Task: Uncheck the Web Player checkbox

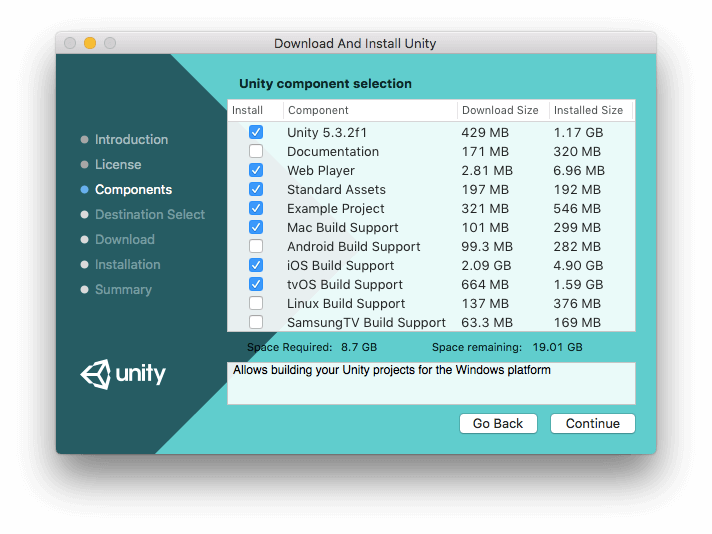Action: 256,170
